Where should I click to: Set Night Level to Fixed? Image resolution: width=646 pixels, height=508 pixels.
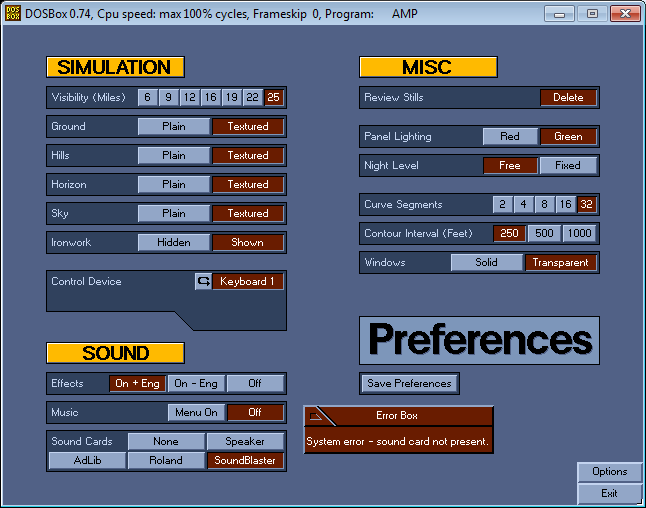568,165
